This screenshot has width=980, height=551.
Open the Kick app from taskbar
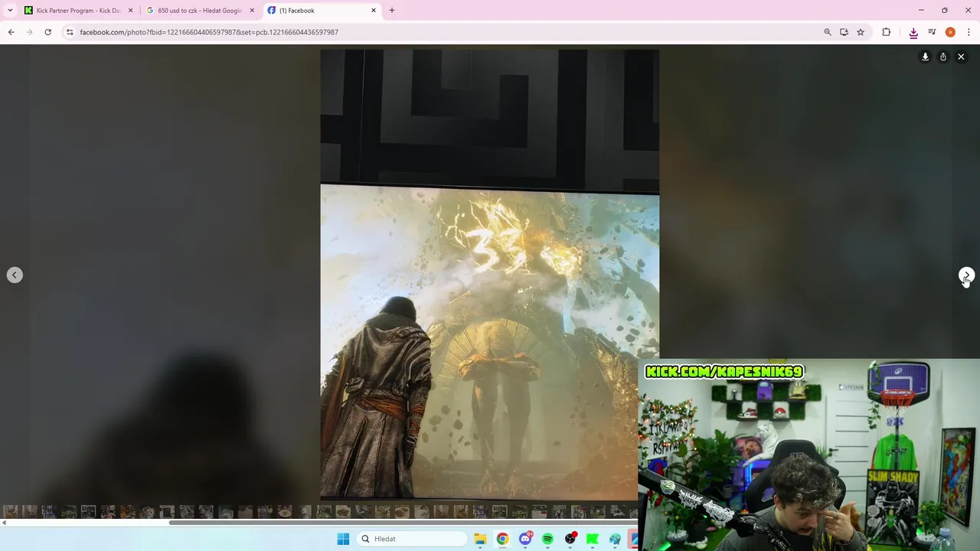(x=593, y=539)
